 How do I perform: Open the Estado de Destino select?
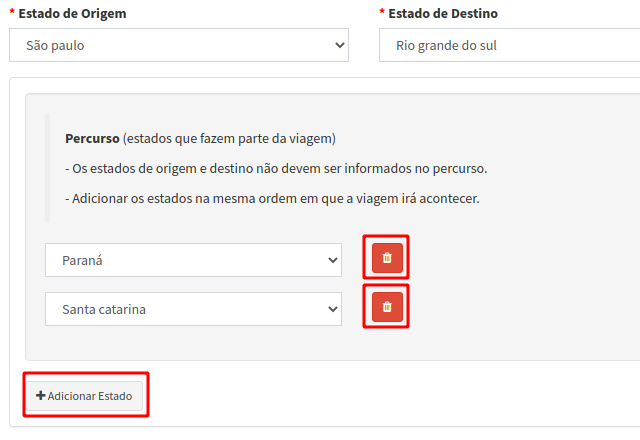click(x=508, y=45)
